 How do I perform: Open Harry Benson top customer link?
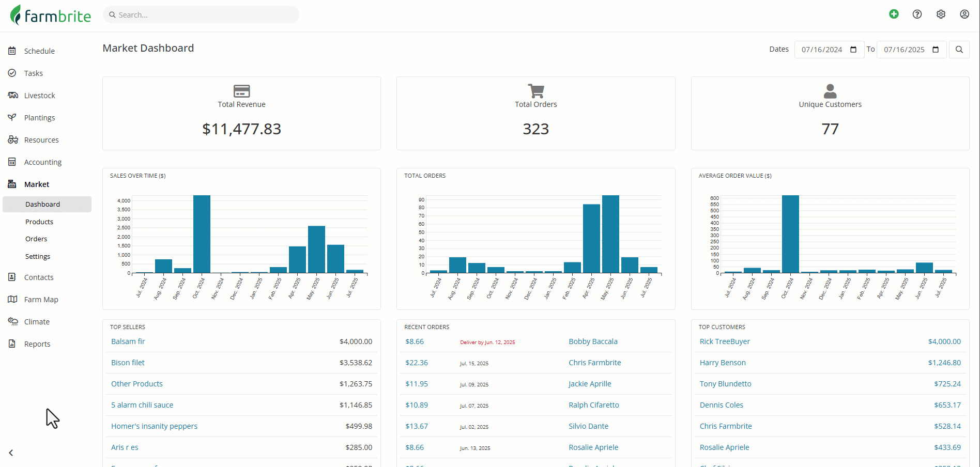[723, 363]
